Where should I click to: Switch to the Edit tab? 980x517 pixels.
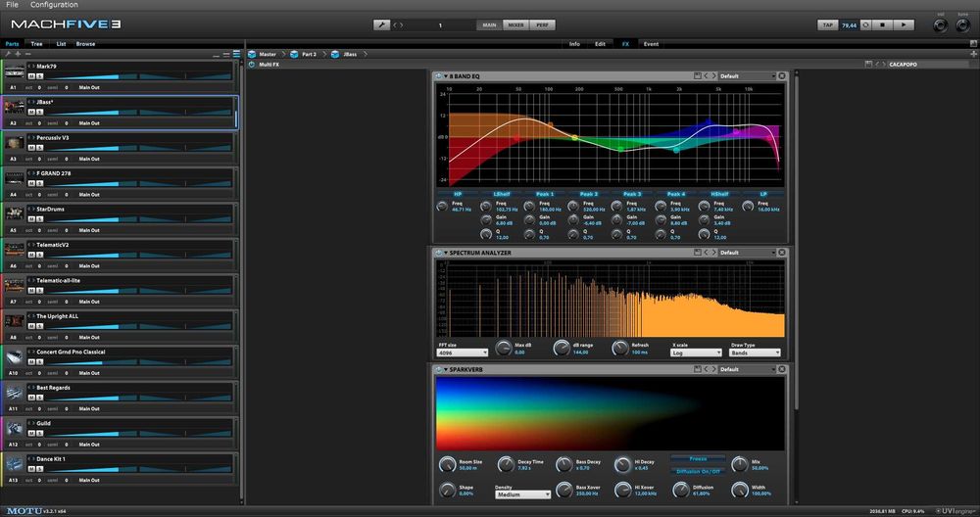click(x=600, y=44)
